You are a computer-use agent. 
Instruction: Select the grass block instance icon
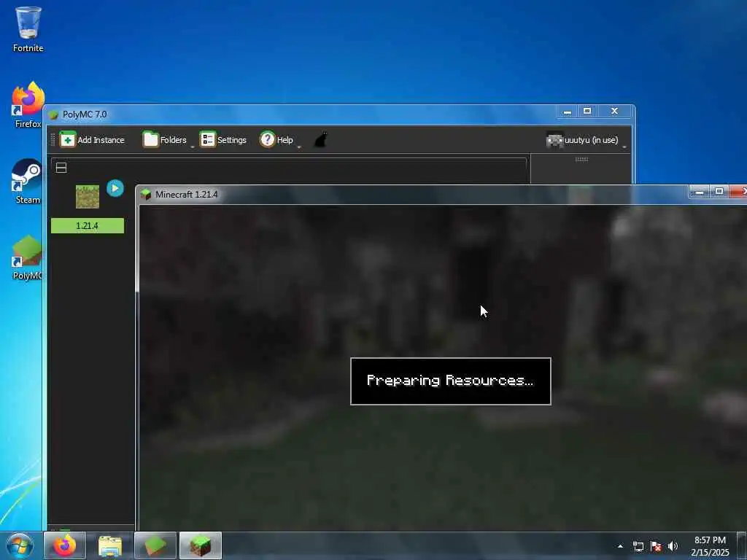tap(88, 197)
